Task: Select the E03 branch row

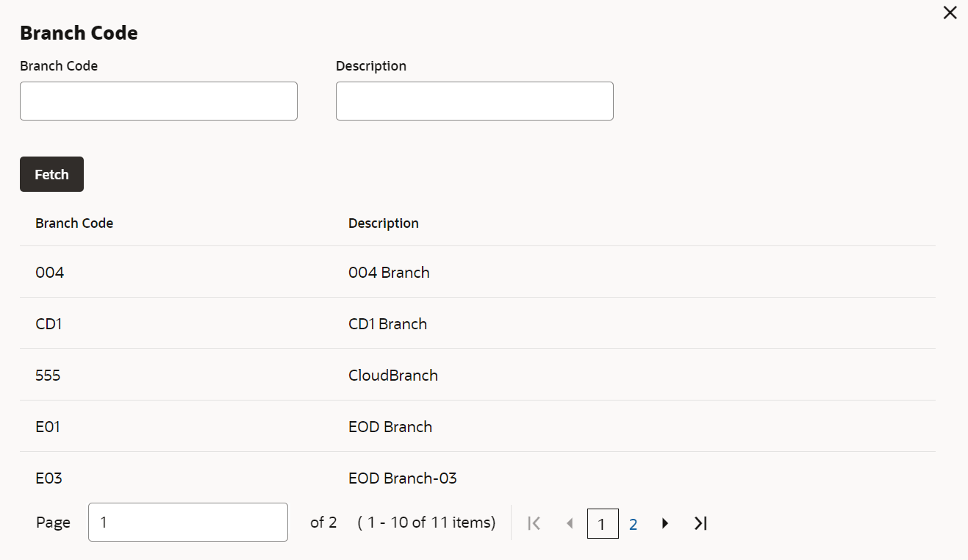Action: pyautogui.click(x=49, y=478)
